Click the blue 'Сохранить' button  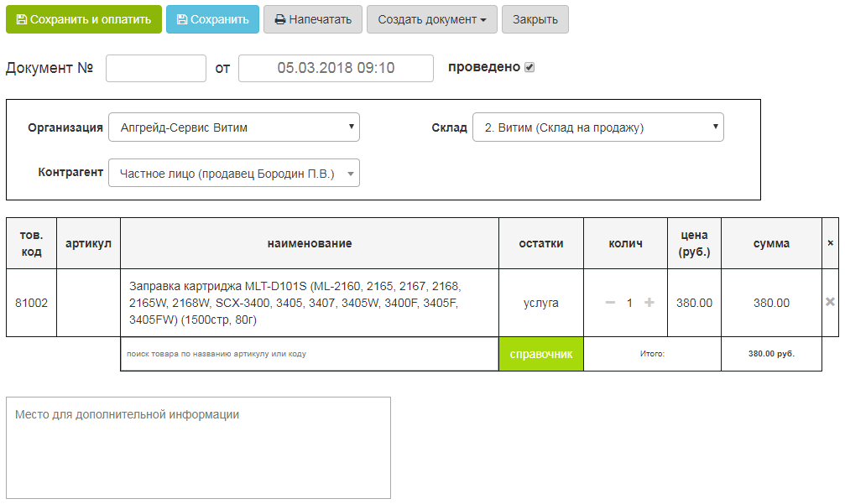212,19
